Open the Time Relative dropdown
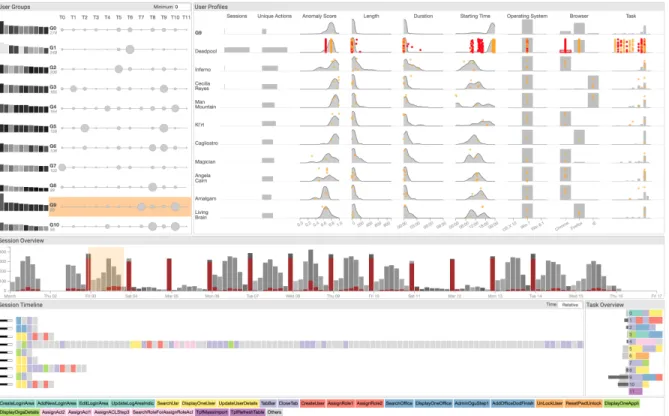This screenshot has width=669, height=416. pos(570,305)
